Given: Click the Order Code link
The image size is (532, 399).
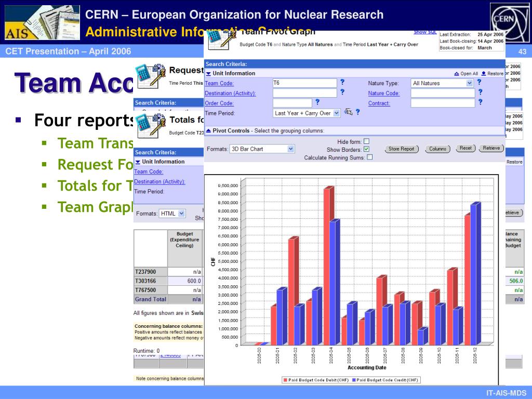Looking at the screenshot, I should (219, 103).
